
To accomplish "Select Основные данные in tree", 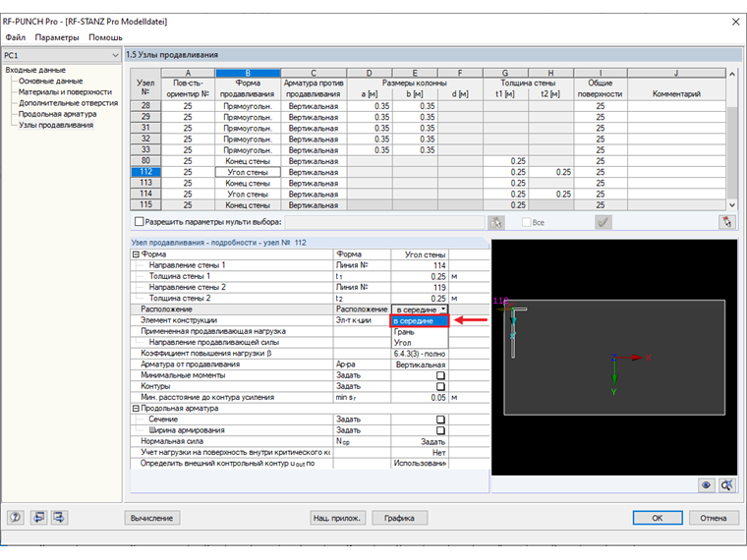I will 50,81.
